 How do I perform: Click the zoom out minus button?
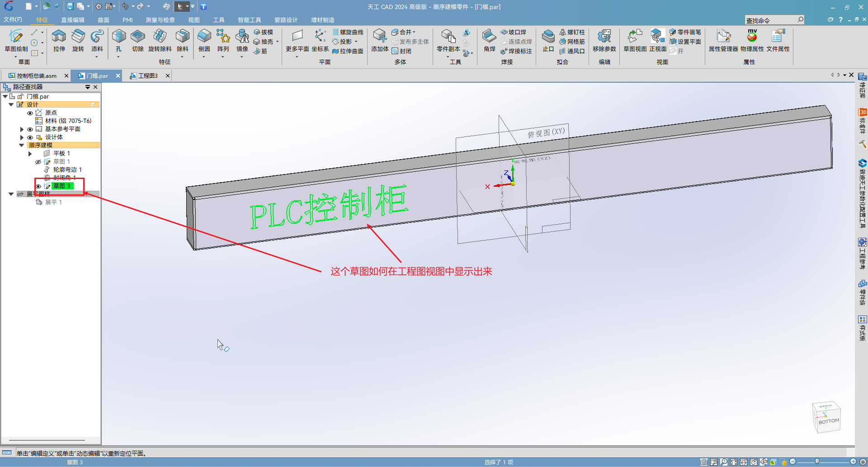click(x=793, y=462)
